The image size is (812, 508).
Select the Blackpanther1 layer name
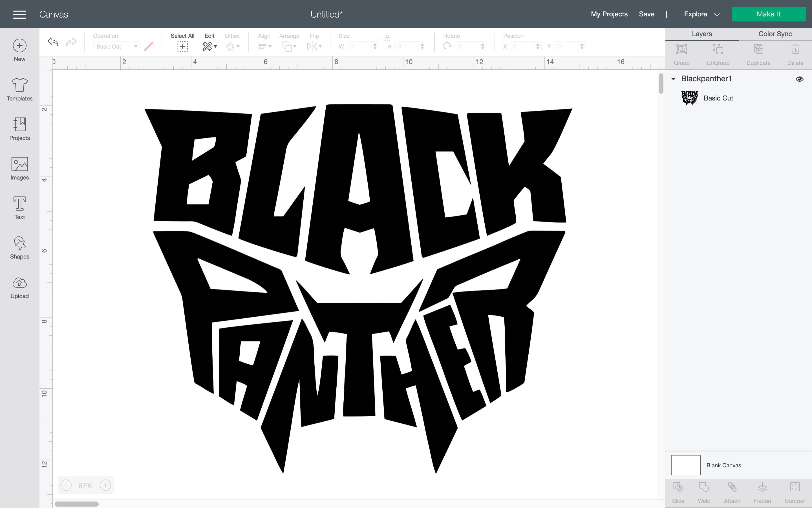pyautogui.click(x=706, y=79)
